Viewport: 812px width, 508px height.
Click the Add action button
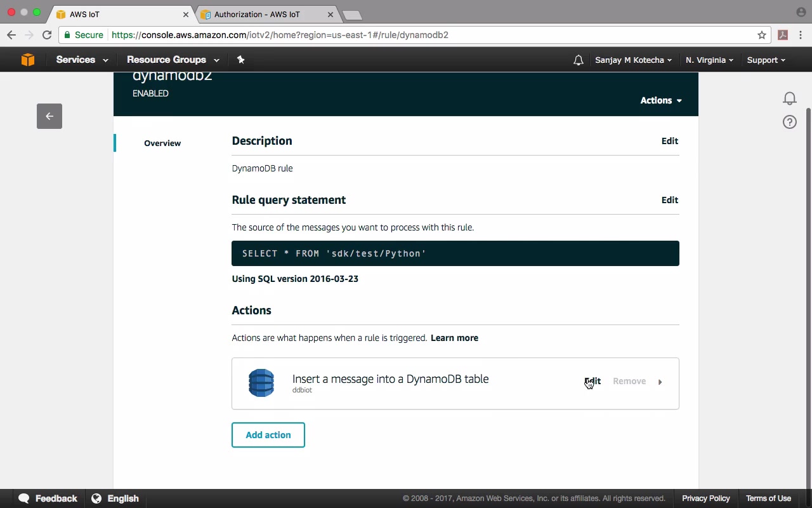(268, 435)
